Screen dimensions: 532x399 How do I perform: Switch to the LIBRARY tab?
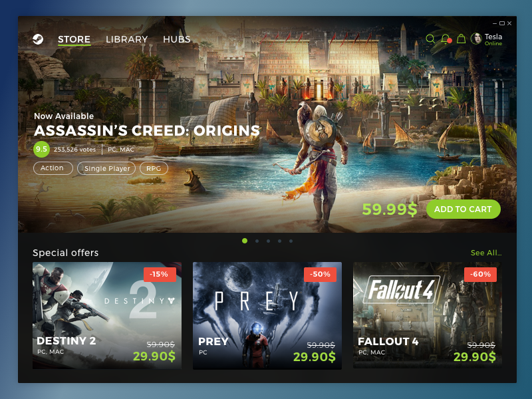pyautogui.click(x=126, y=39)
